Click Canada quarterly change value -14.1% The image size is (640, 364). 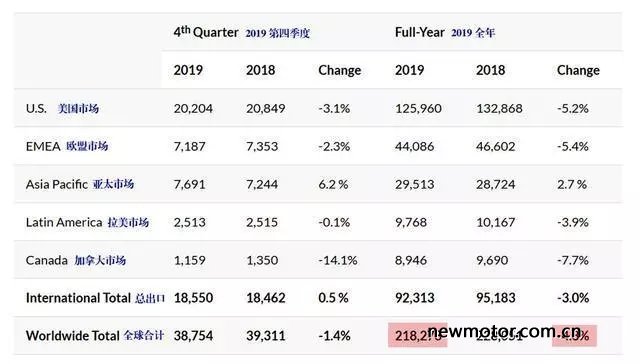point(338,260)
